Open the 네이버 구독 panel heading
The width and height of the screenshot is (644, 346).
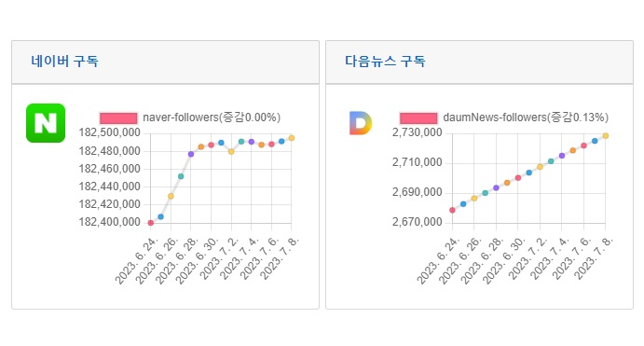[x=64, y=62]
